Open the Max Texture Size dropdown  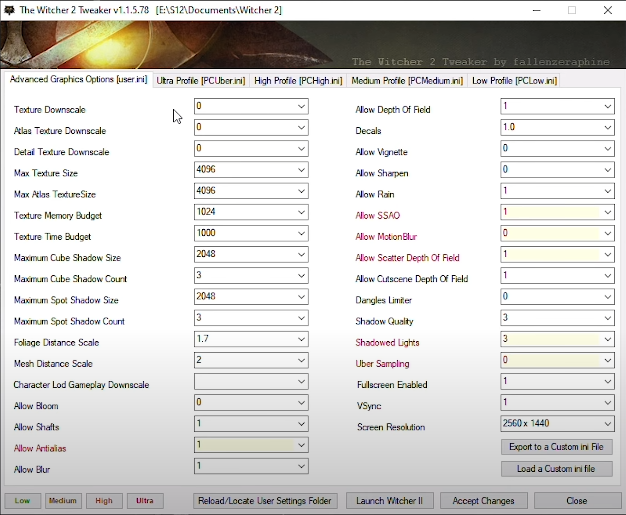(251, 170)
